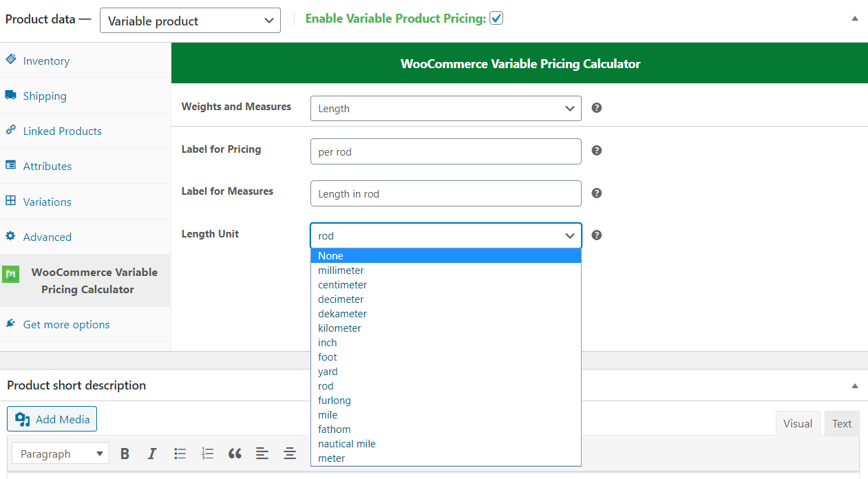868x479 pixels.
Task: Click the Bold formatting icon
Action: (x=125, y=454)
